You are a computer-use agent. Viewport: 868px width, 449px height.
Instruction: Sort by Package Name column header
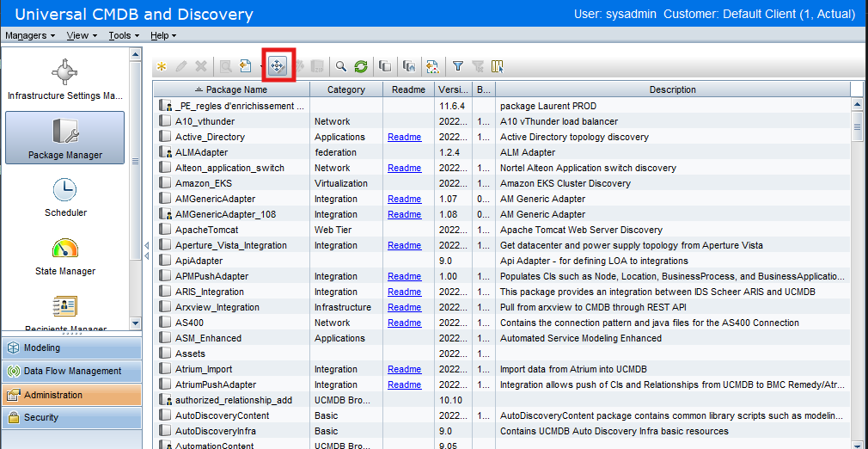click(231, 89)
